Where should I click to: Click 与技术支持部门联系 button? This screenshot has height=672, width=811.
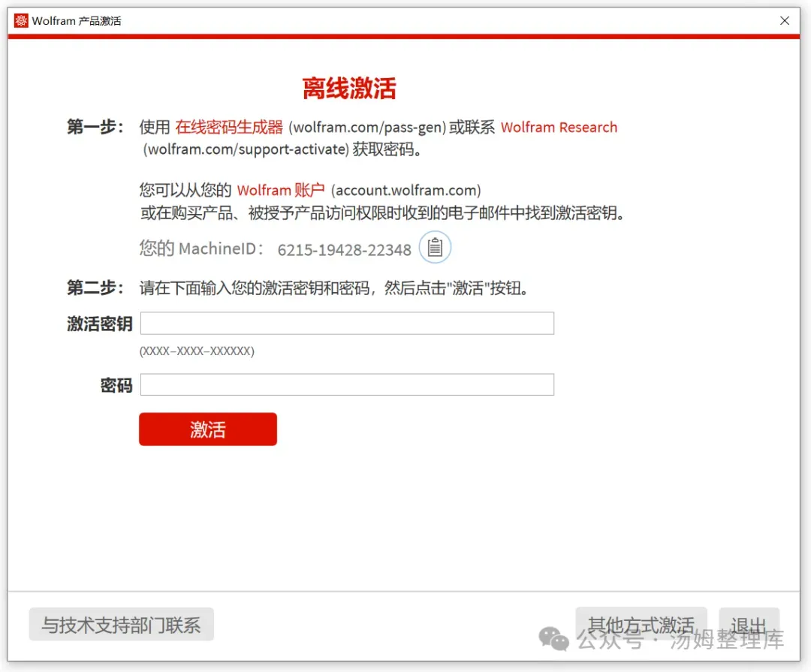click(x=122, y=625)
